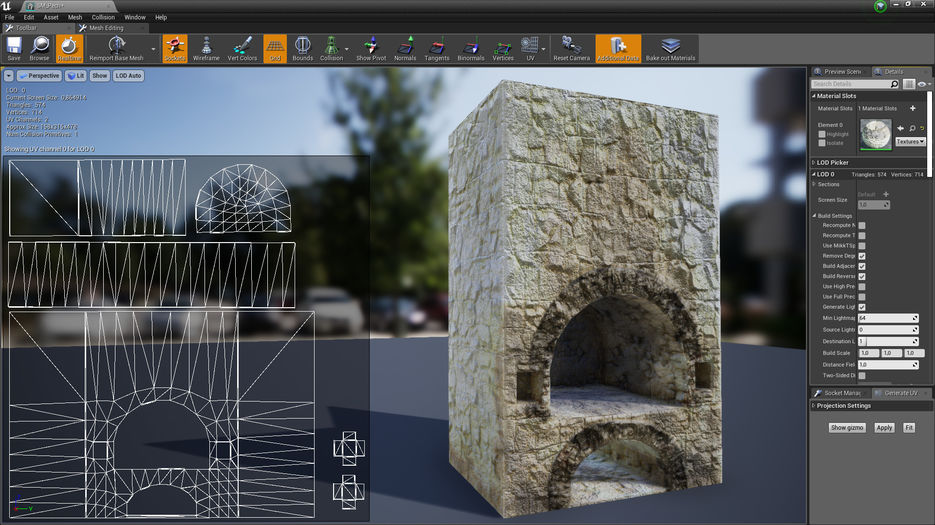Switch to the Preview Scene tab
The width and height of the screenshot is (935, 525).
[x=838, y=72]
